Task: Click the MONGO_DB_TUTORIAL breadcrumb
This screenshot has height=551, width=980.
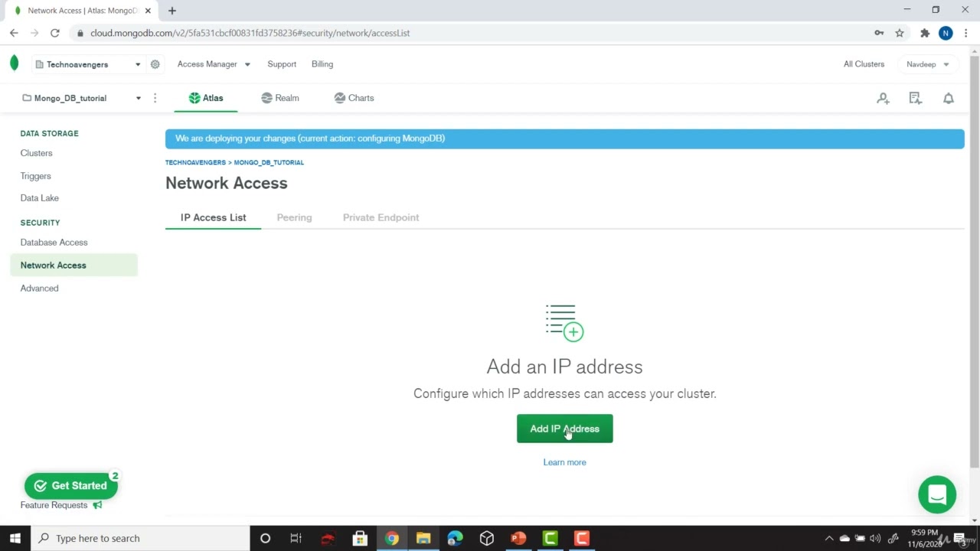Action: (269, 162)
